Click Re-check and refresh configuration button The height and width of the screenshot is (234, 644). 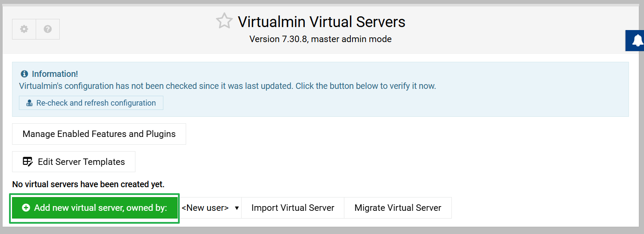click(x=91, y=103)
